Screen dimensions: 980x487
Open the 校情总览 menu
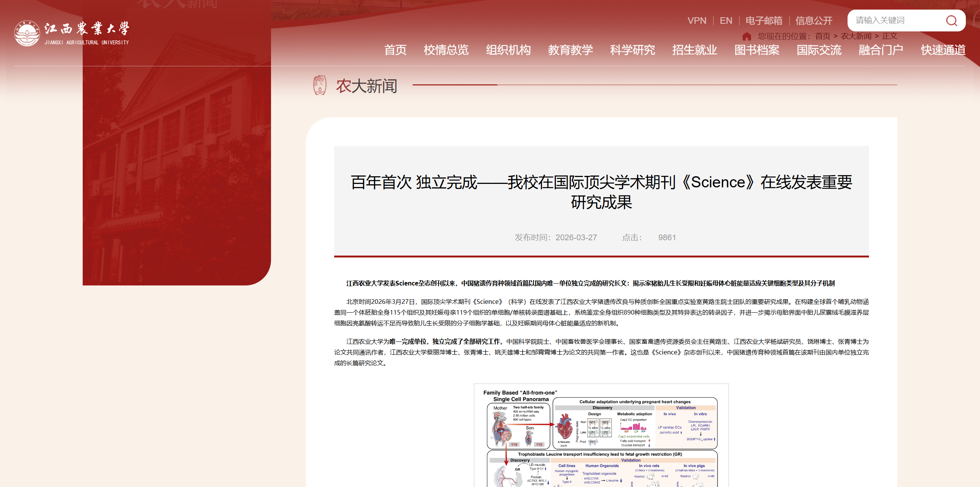(446, 50)
